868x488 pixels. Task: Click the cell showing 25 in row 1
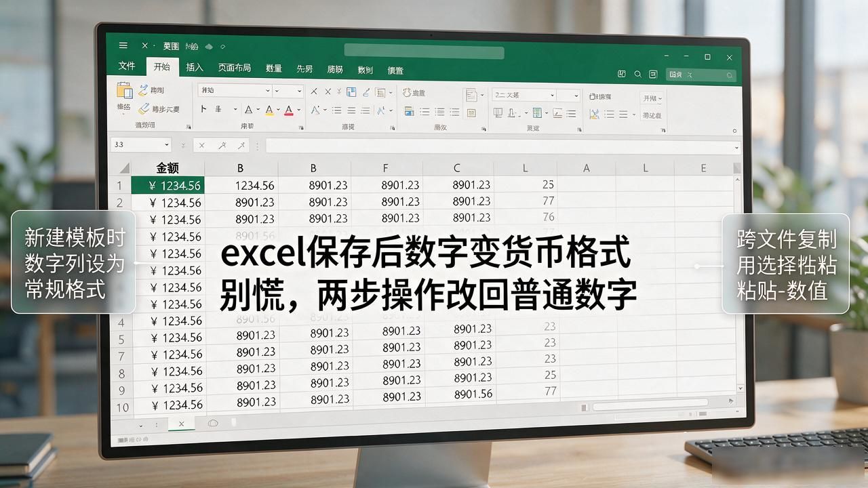coord(526,184)
